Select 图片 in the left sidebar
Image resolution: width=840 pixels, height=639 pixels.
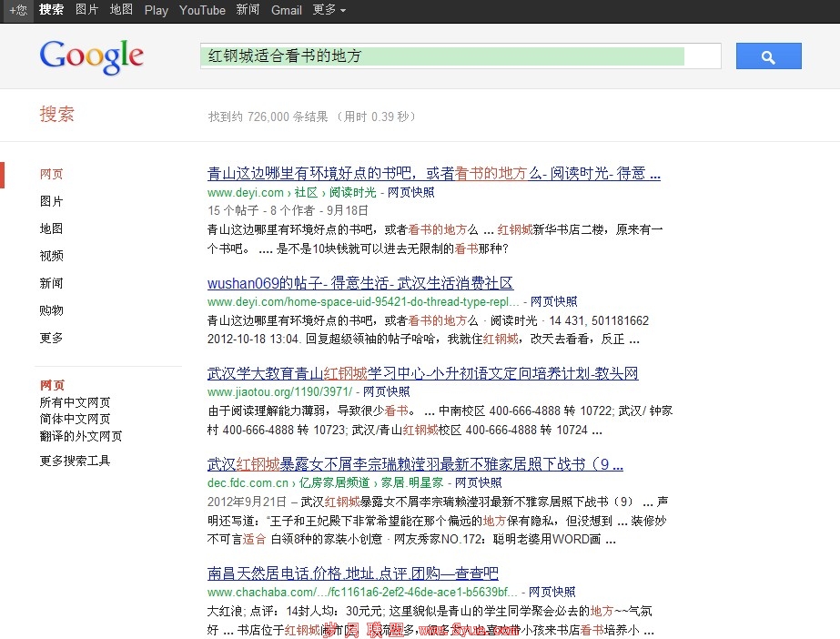click(52, 201)
